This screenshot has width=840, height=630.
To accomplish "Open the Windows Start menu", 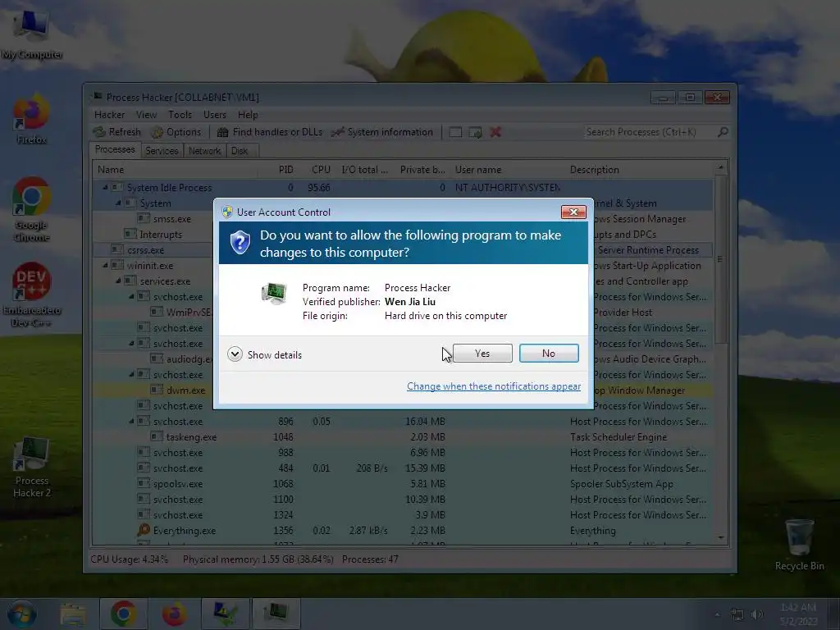I will click(x=21, y=614).
